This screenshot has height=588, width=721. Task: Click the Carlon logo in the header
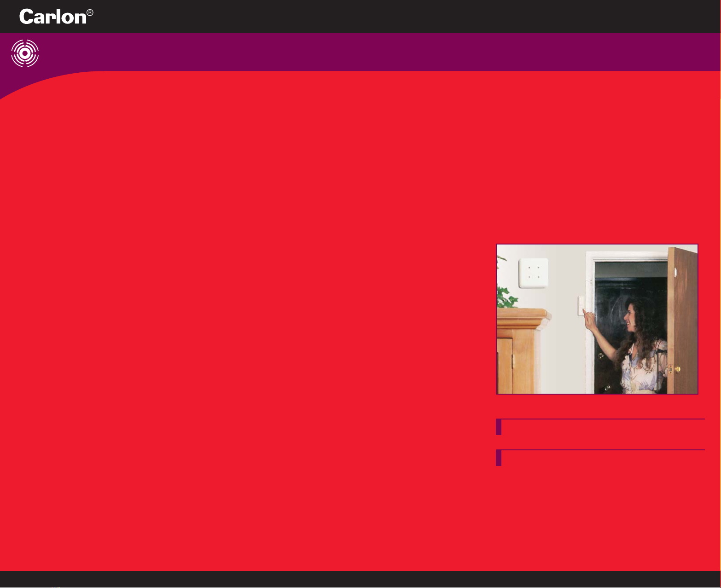[x=52, y=17]
